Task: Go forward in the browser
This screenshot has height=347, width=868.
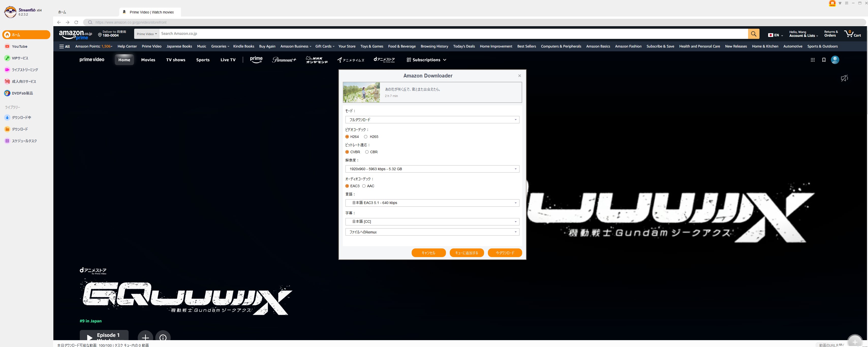Action: pyautogui.click(x=68, y=22)
